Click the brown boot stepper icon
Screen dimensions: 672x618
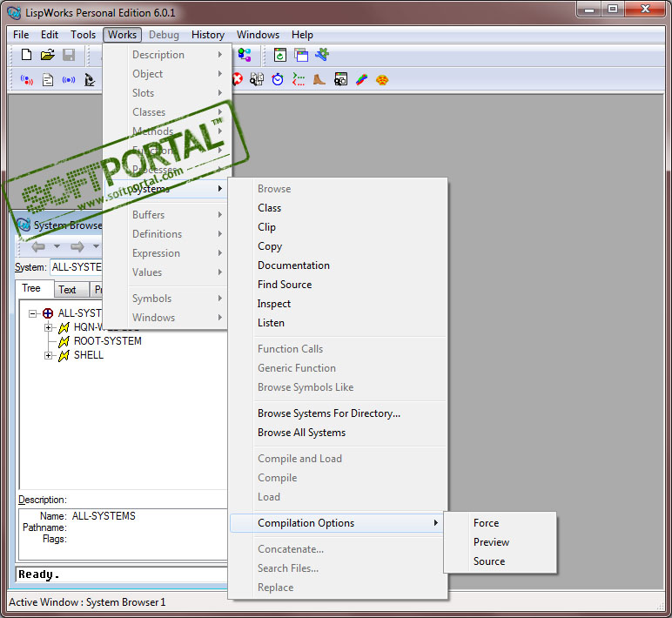coord(319,79)
